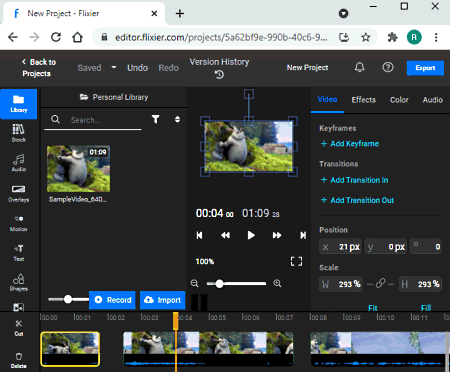Viewport: 450px width, 372px height.
Task: Enter fullscreen preview mode
Action: pyautogui.click(x=296, y=261)
